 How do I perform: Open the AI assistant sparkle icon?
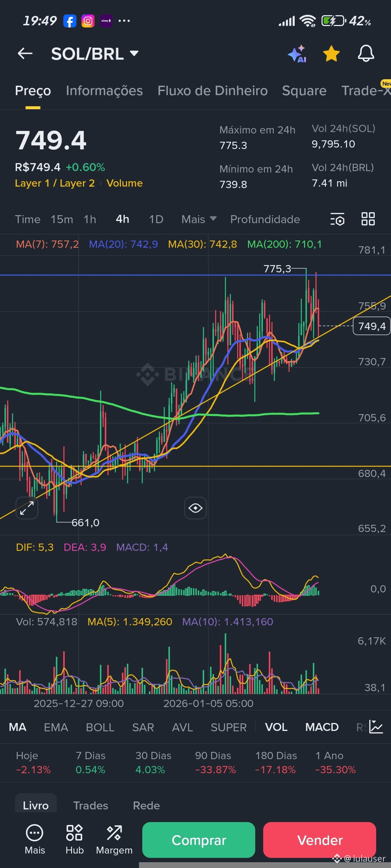(297, 54)
